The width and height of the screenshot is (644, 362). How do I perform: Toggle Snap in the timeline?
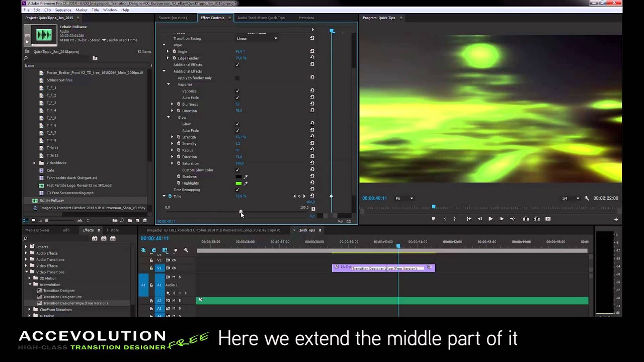pyautogui.click(x=154, y=250)
